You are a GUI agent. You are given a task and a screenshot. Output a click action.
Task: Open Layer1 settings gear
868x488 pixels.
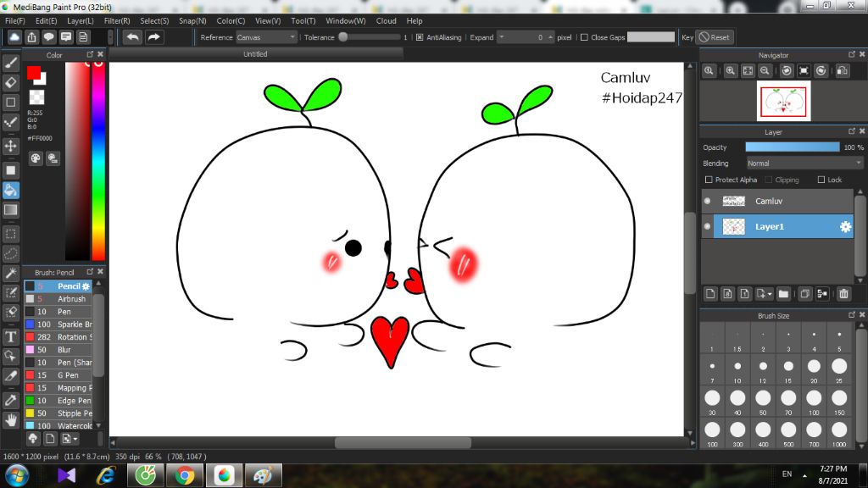coord(845,227)
